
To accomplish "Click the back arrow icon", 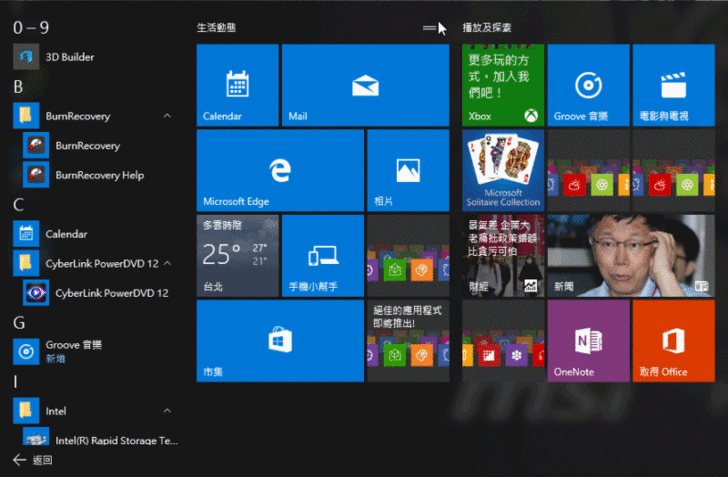I will pyautogui.click(x=20, y=460).
